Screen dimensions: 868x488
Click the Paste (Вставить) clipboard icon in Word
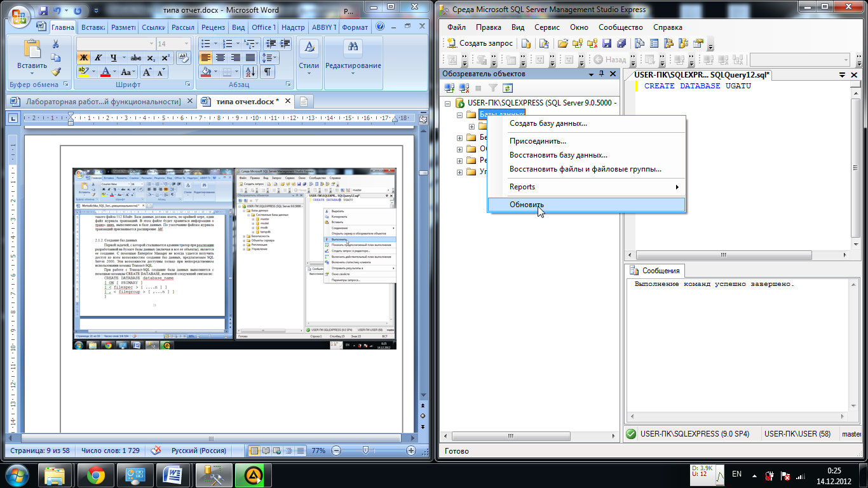coord(32,50)
